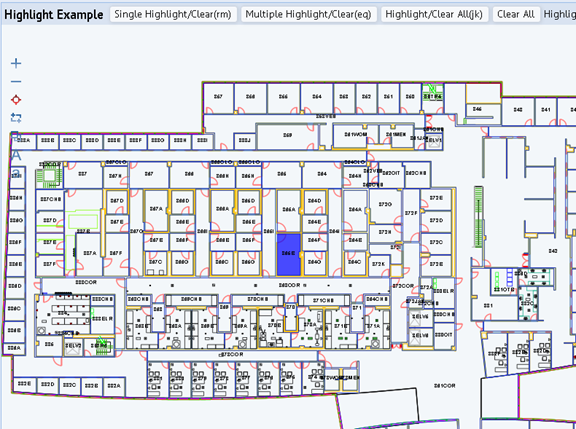Viewport: 576px width, 429px height.
Task: Select the blue highlighted room on the floor plan
Action: point(289,254)
